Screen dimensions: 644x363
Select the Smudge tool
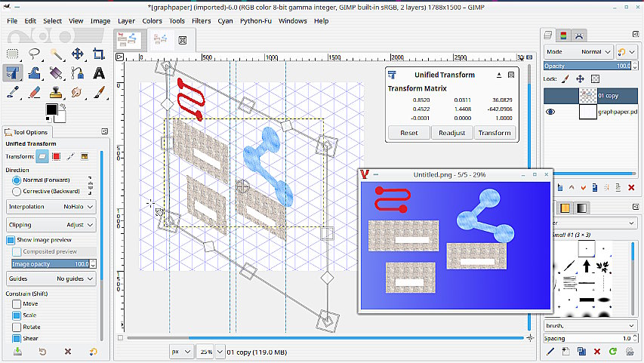pyautogui.click(x=77, y=92)
